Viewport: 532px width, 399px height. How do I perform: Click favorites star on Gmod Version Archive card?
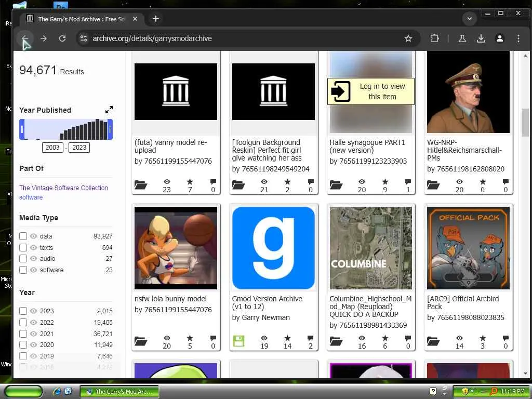click(287, 338)
